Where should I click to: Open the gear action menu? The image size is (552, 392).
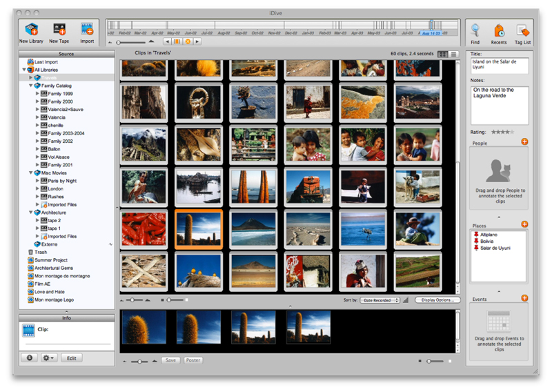[x=48, y=357]
